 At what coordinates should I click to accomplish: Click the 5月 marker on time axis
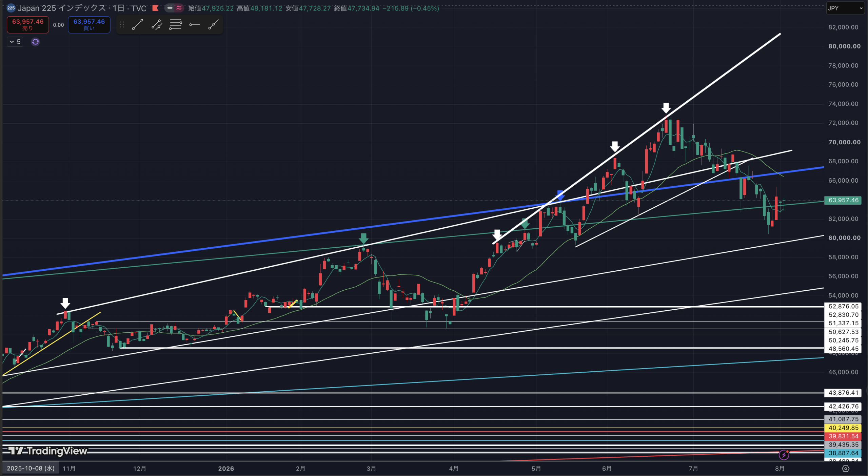[x=536, y=469]
